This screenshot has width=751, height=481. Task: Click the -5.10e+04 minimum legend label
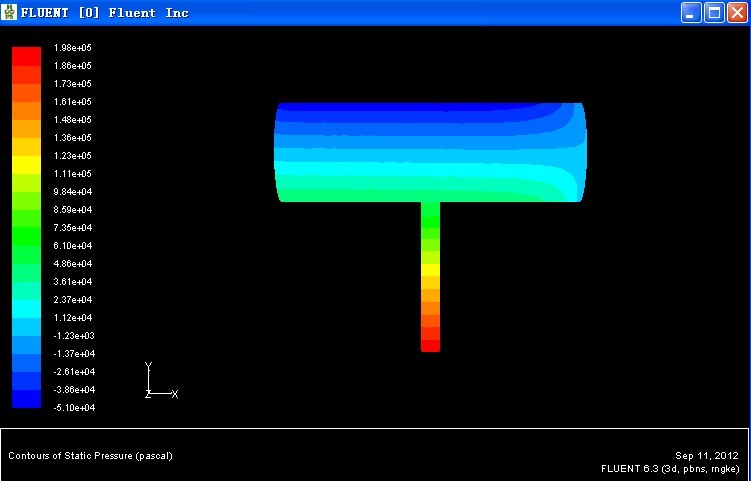(x=73, y=408)
